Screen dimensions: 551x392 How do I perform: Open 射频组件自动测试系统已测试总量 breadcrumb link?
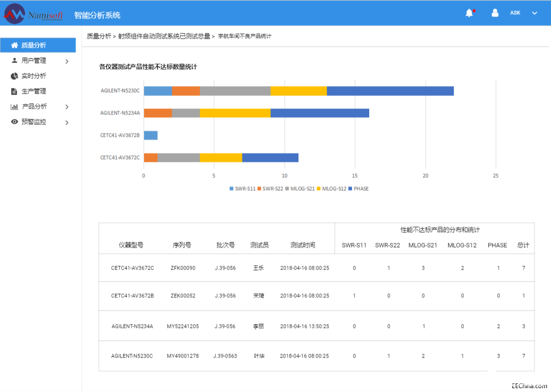click(x=164, y=36)
